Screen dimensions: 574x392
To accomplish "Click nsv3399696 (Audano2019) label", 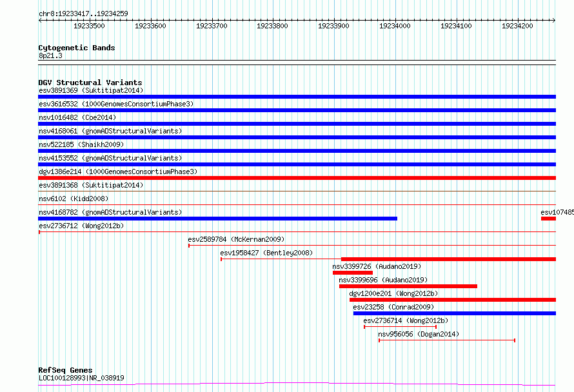I will [383, 280].
